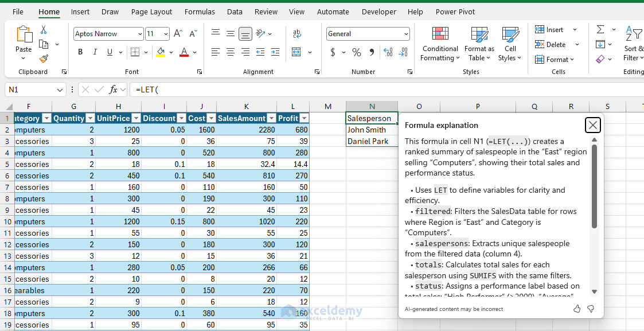Click the Paste clipboard icon
The height and width of the screenshot is (331, 644).
pyautogui.click(x=24, y=34)
